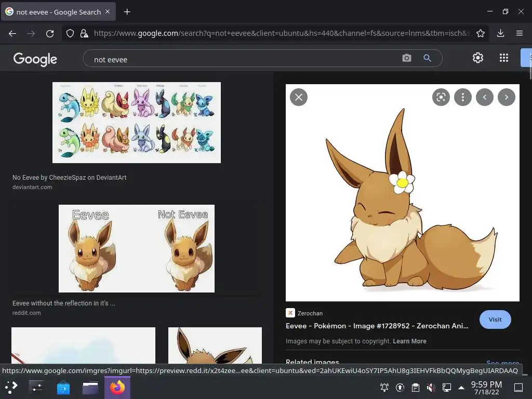This screenshot has width=532, height=399.
Task: Go back using the browser back arrow
Action: [x=12, y=33]
